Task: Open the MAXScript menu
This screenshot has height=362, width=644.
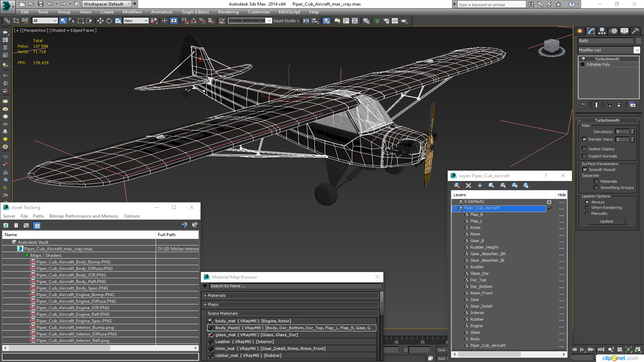Action: (289, 12)
